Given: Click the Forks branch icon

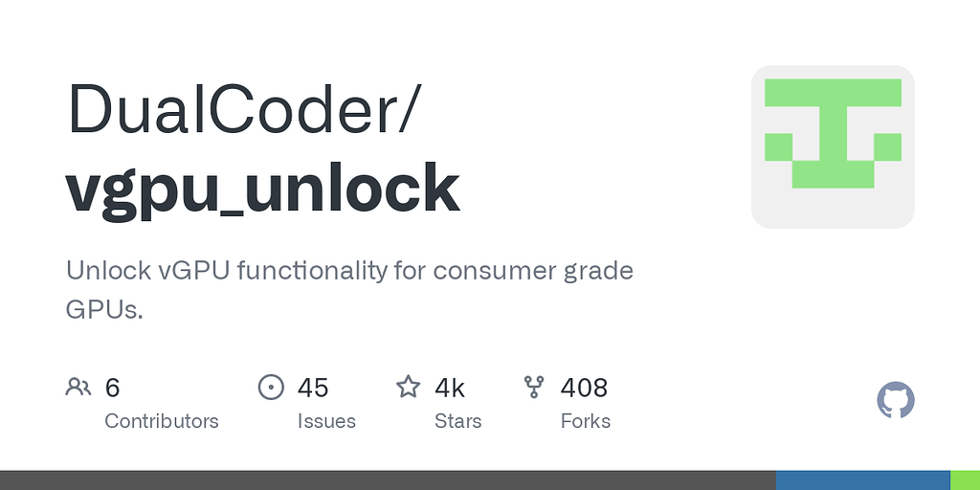Looking at the screenshot, I should point(534,387).
